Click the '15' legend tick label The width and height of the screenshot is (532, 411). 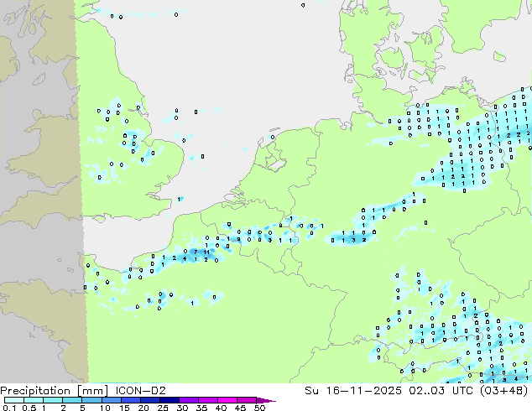[x=124, y=408]
